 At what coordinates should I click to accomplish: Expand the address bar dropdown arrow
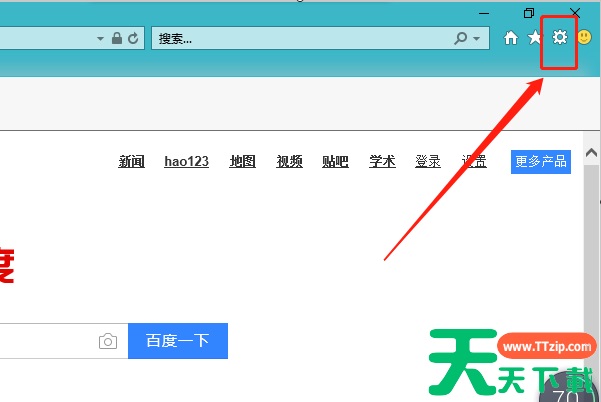100,38
